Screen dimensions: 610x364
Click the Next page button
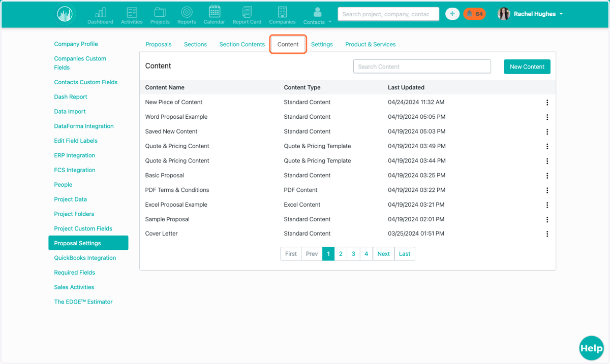[x=384, y=254]
